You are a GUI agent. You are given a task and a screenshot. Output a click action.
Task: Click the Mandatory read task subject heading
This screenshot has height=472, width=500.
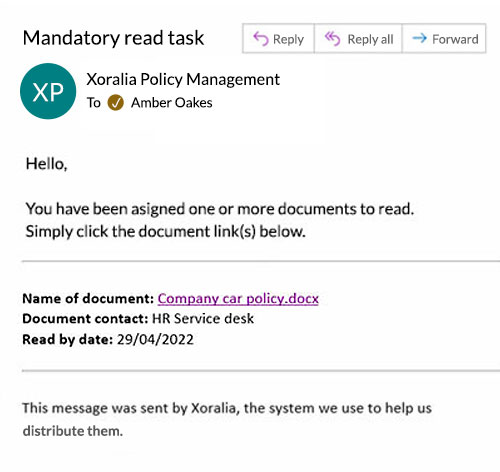[x=113, y=38]
